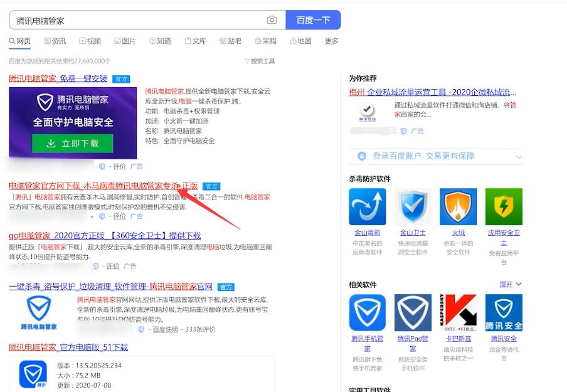Open the 腾讯安全 text link
The image size is (567, 392).
(504, 339)
